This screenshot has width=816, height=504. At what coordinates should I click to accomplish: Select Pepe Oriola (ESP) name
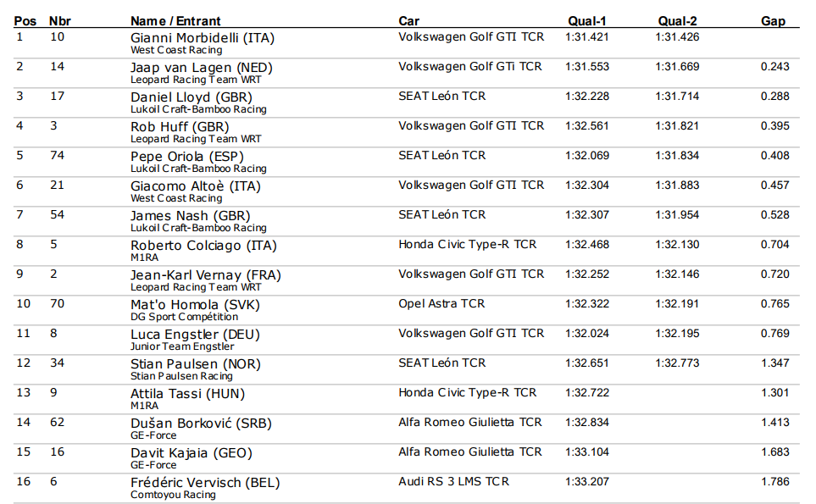[x=187, y=157]
